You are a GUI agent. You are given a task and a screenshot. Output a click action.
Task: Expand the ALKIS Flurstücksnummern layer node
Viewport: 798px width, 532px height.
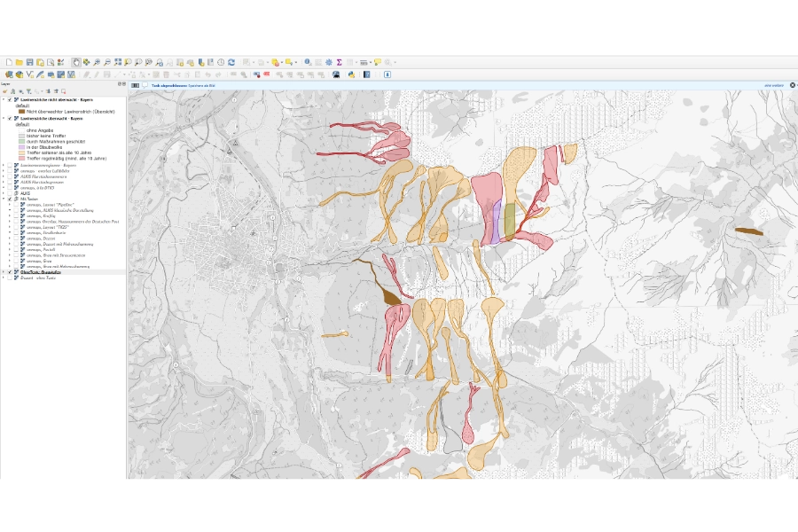tap(4, 176)
